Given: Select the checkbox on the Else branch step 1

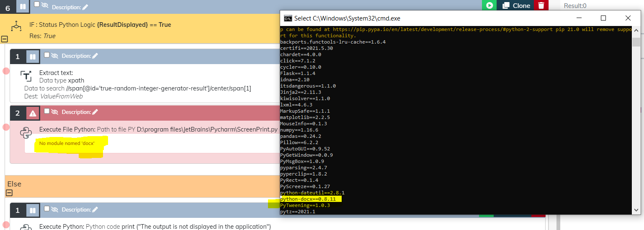Looking at the screenshot, I should [x=47, y=209].
